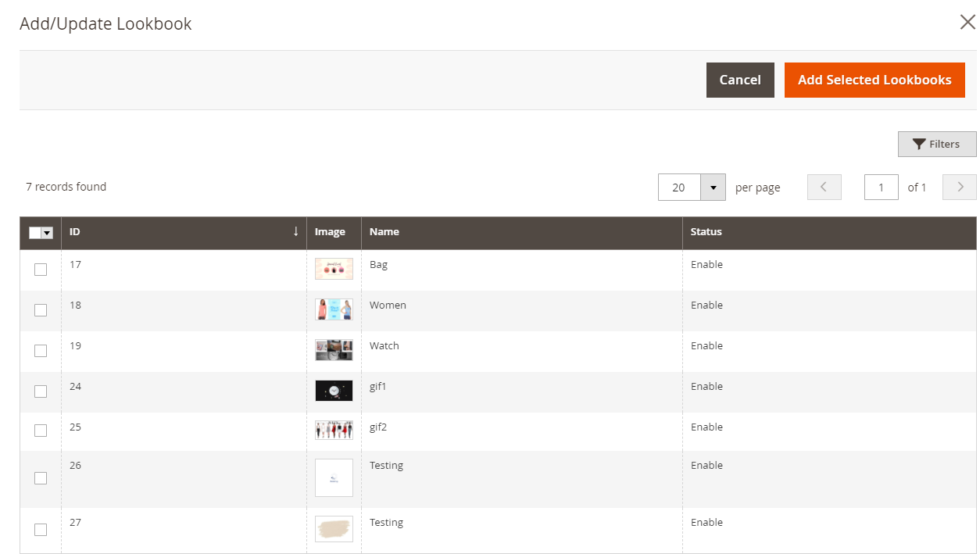Image resolution: width=980 pixels, height=554 pixels.
Task: Click the Cancel button
Action: pyautogui.click(x=740, y=80)
